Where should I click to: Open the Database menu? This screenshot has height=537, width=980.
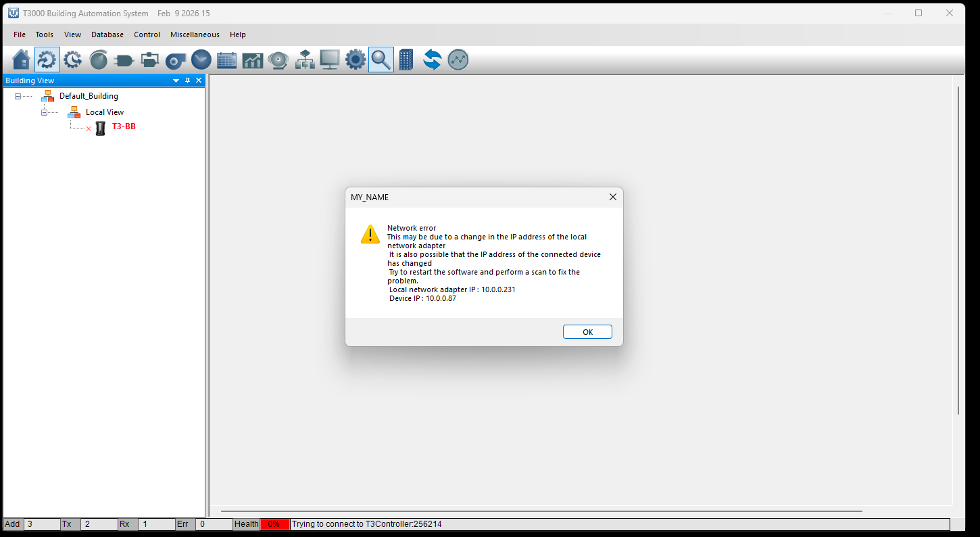coord(107,34)
